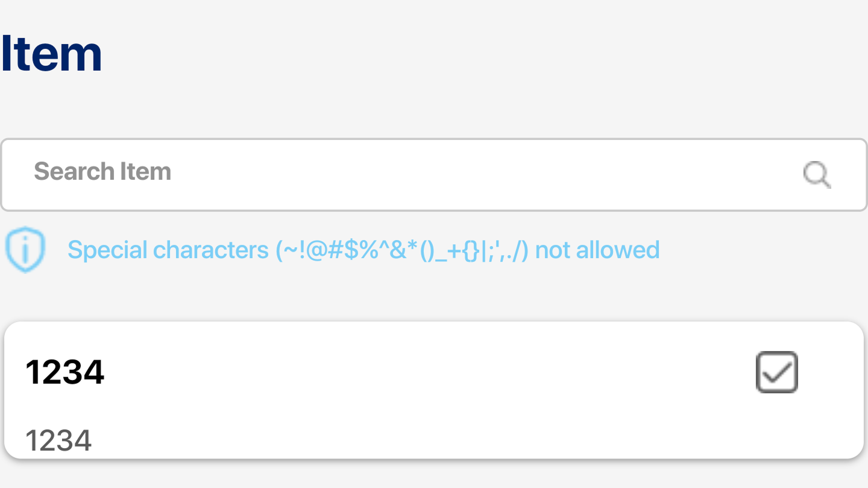Viewport: 868px width, 488px height.
Task: Click the special characters not allowed notice
Action: coord(363,250)
